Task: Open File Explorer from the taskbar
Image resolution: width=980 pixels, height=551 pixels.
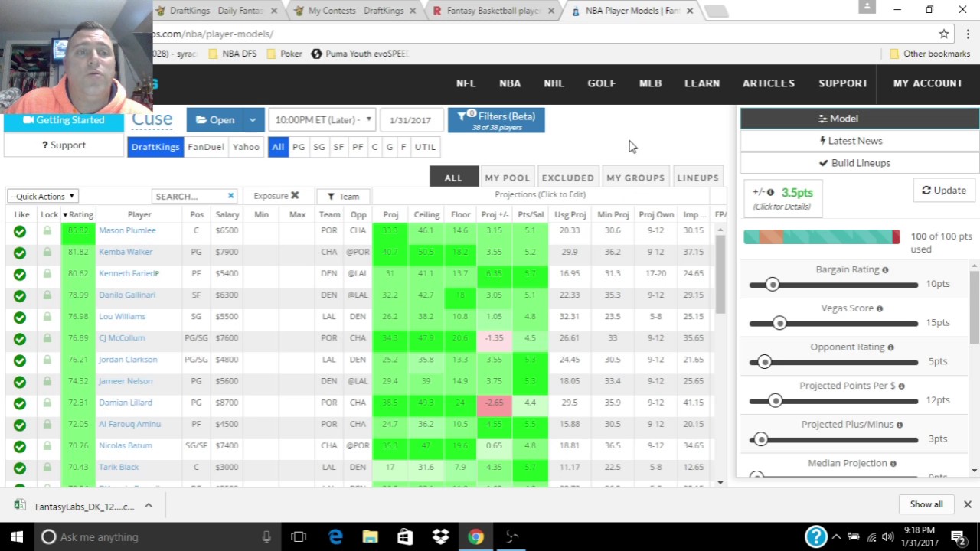Action: click(370, 537)
